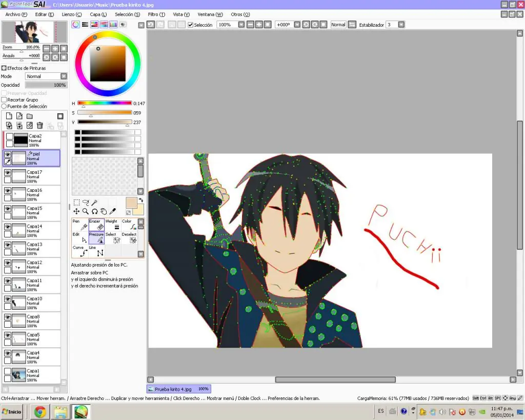
Task: Click the Normal view mode button in toolbar
Action: point(338,25)
